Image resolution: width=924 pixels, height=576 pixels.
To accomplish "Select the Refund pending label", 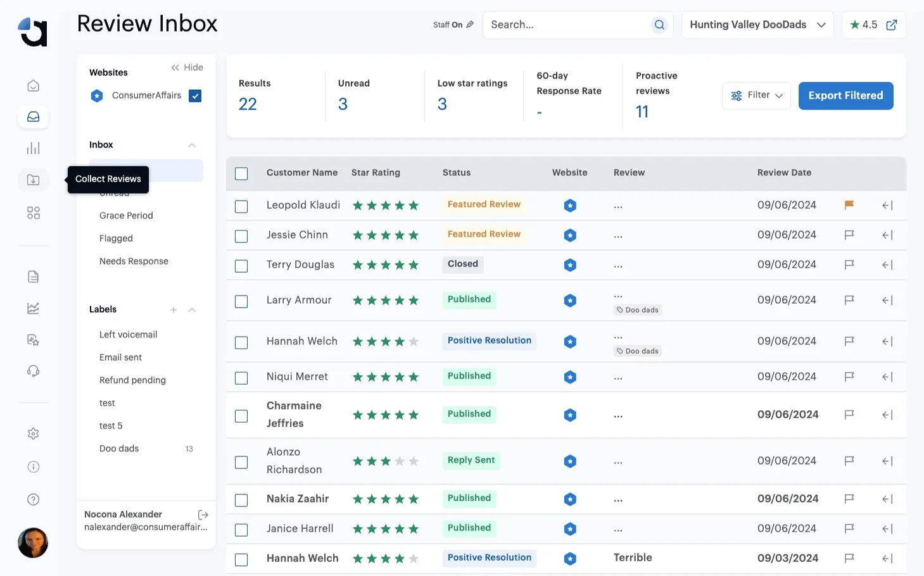I will click(x=132, y=380).
